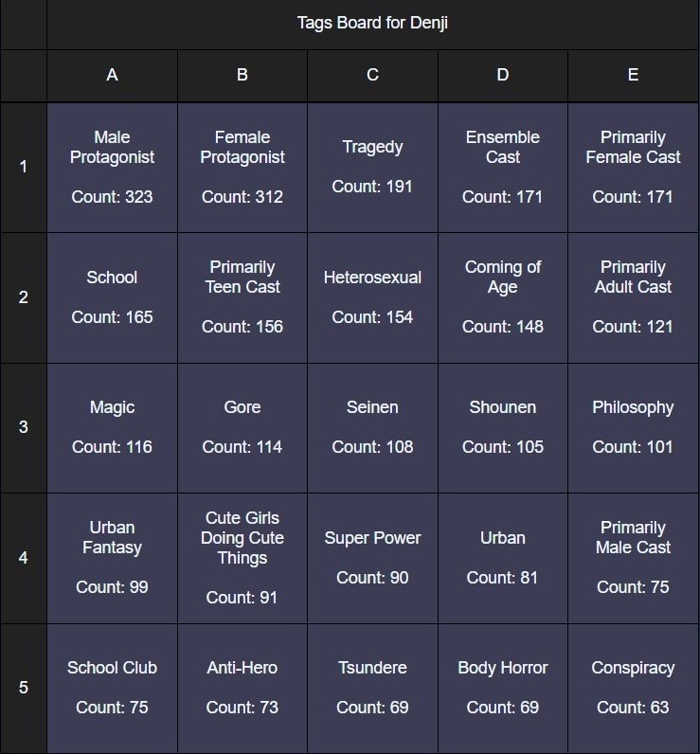Click row header 3
This screenshot has width=700, height=754.
coord(24,427)
